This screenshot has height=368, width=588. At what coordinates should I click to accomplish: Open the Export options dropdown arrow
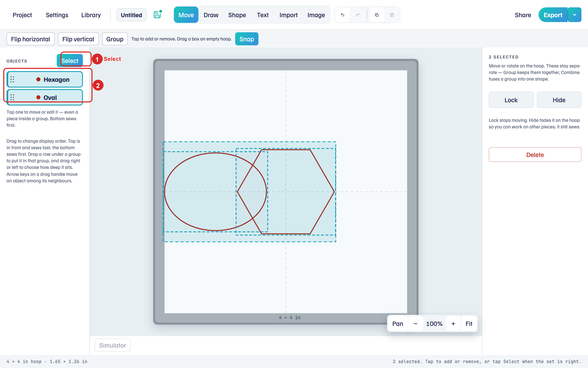(x=574, y=15)
